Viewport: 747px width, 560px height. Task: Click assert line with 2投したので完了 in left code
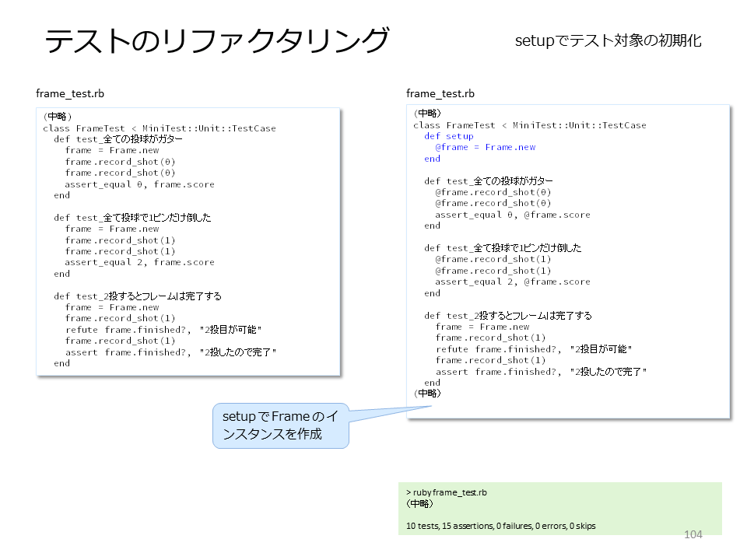[170, 352]
